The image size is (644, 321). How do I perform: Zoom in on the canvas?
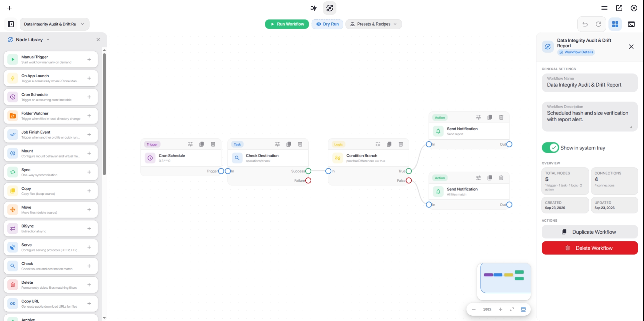pos(500,309)
